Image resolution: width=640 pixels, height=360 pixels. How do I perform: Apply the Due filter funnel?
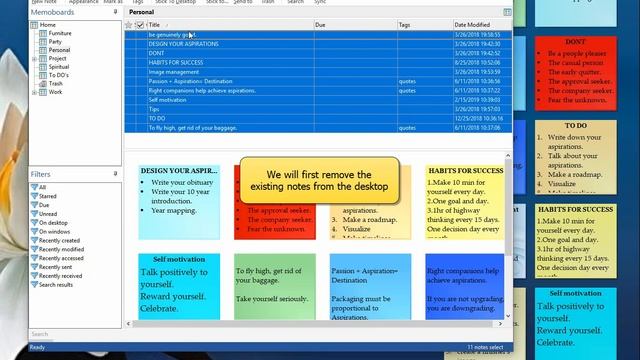34,205
